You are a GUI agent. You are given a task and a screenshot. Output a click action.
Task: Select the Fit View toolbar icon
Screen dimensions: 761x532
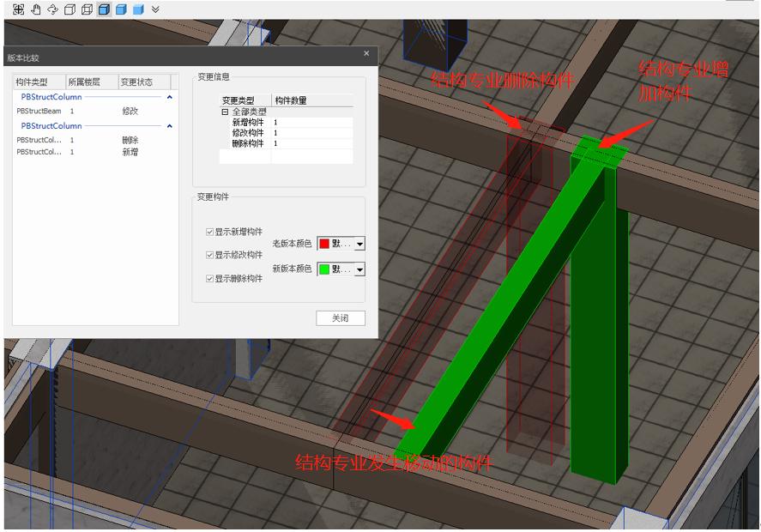pos(17,9)
